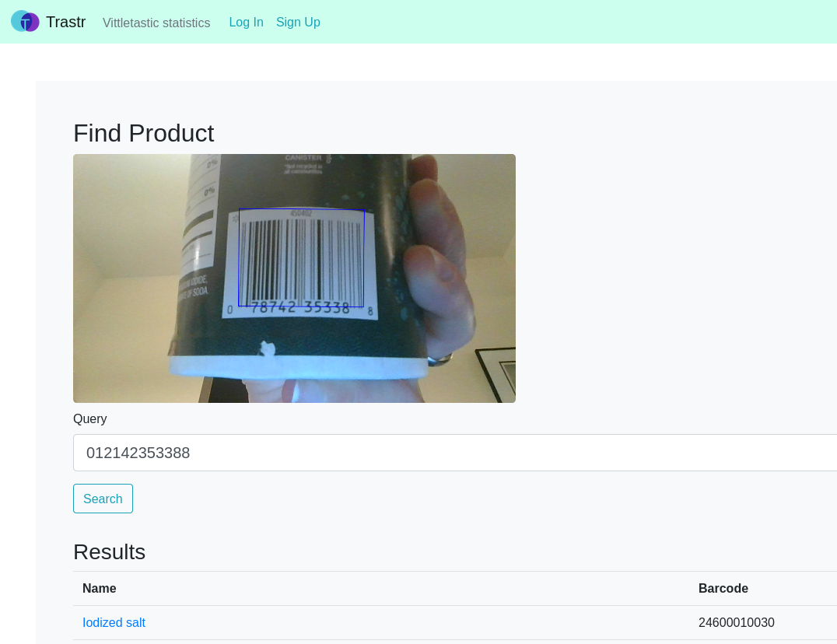Open the Log In page

246,22
